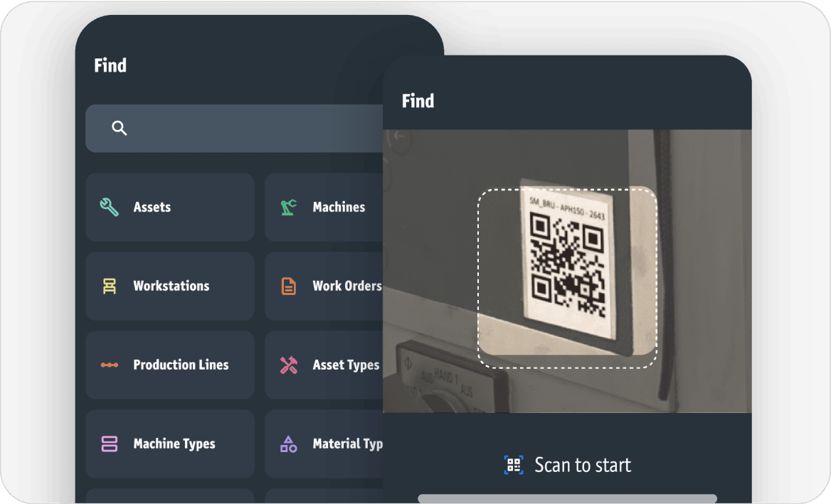The height and width of the screenshot is (504, 831).
Task: Select the Find header on the scanner panel
Action: [418, 101]
